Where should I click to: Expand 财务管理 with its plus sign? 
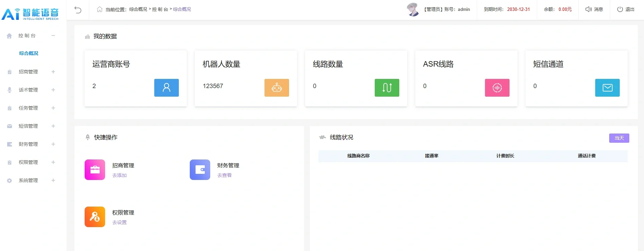point(53,144)
